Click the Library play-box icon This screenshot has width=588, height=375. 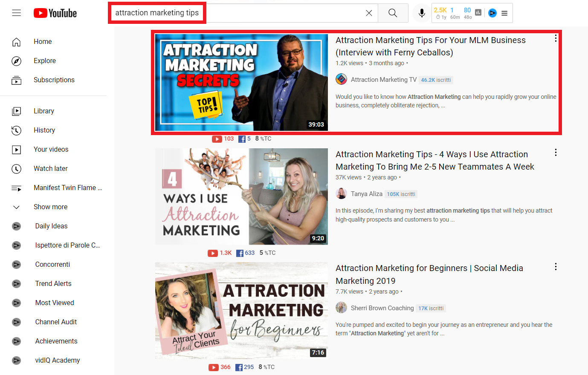(16, 111)
